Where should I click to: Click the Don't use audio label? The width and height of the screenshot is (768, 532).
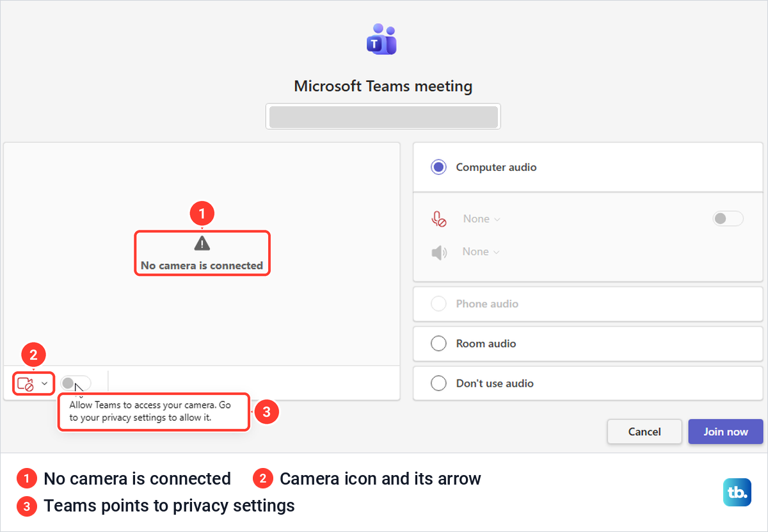(495, 383)
